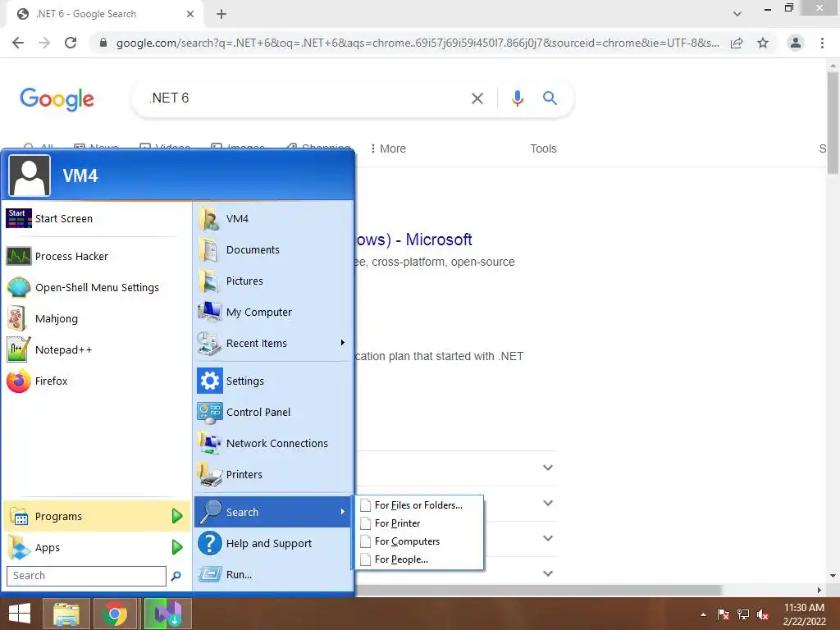This screenshot has height=630, width=840.
Task: Click the Chrome address bar URL
Action: 418,43
